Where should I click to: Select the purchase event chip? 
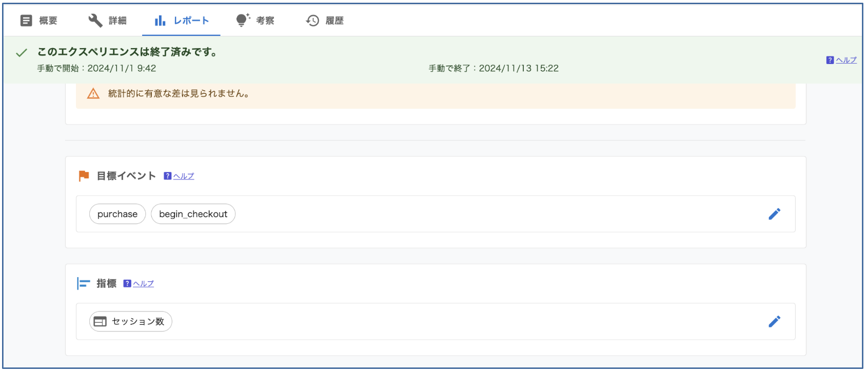point(117,214)
